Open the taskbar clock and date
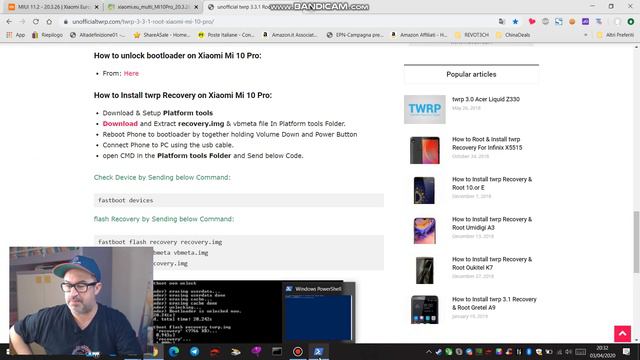Image resolution: width=640 pixels, height=360 pixels. [602, 351]
